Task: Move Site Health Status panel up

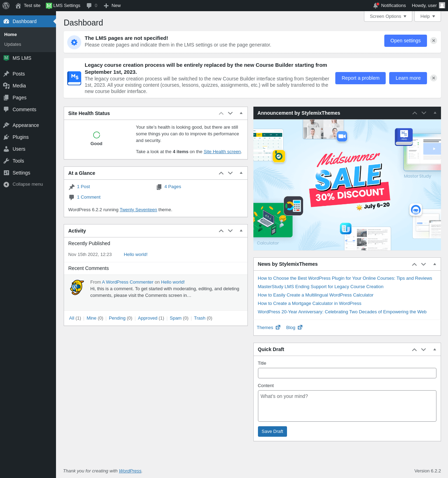Action: click(221, 113)
